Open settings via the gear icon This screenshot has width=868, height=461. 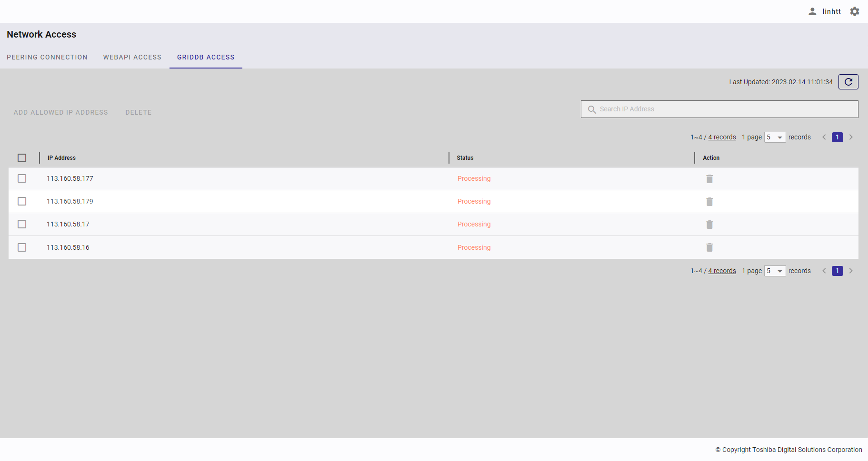(855, 11)
